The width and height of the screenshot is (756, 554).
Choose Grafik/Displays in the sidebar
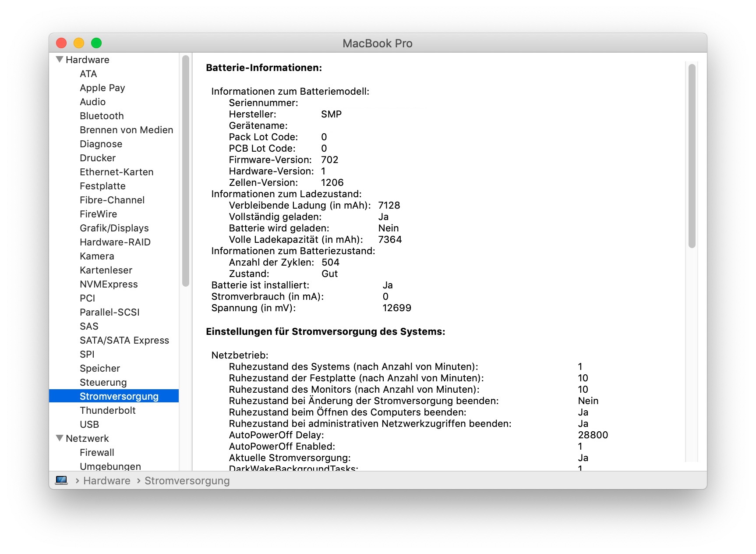tap(114, 228)
